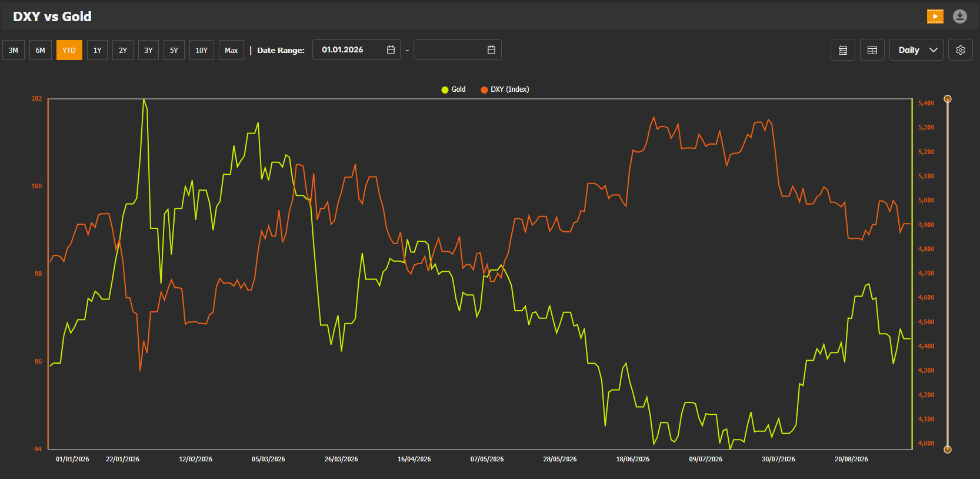The height and width of the screenshot is (479, 980).
Task: Open start date calendar picker
Action: [391, 50]
